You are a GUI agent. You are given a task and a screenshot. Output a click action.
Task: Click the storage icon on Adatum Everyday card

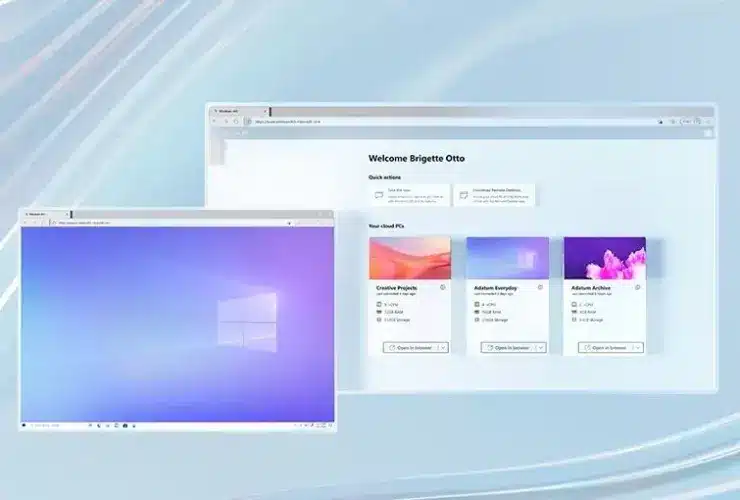coord(477,320)
